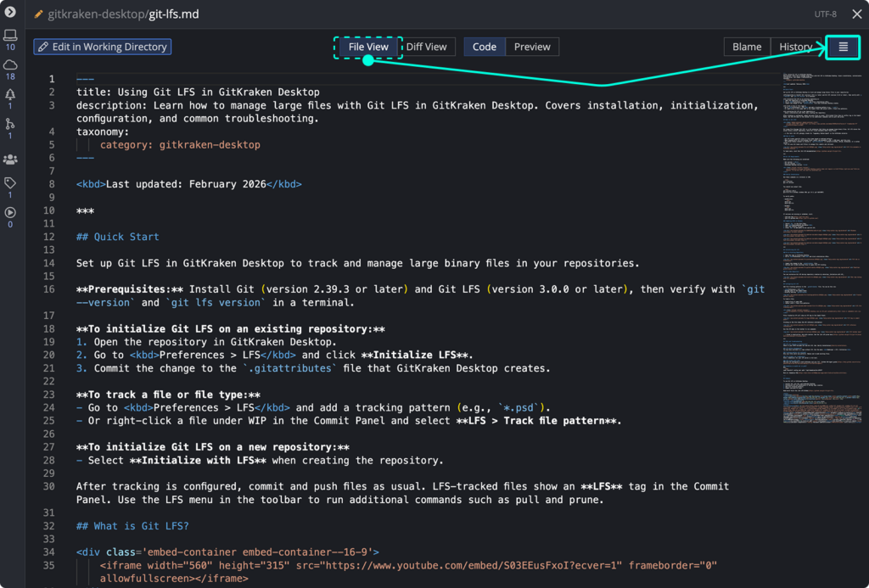Click the hamburger file list icon
This screenshot has height=588, width=869.
(843, 47)
